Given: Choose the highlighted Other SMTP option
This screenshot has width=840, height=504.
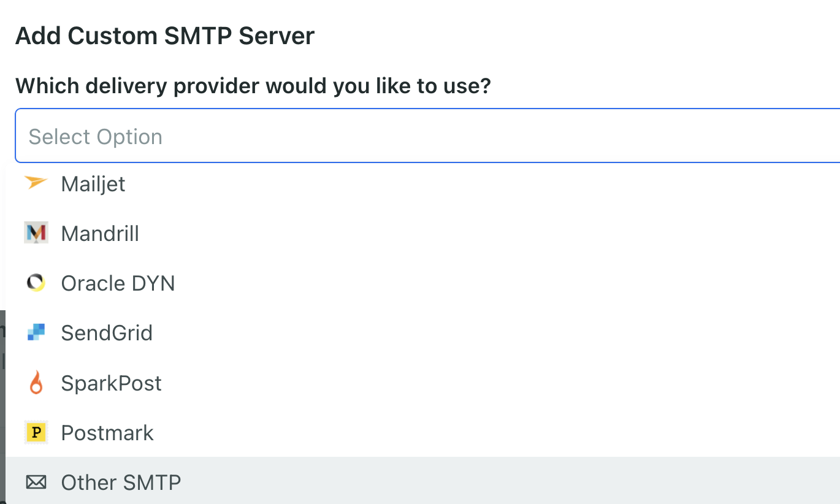Looking at the screenshot, I should click(x=121, y=483).
